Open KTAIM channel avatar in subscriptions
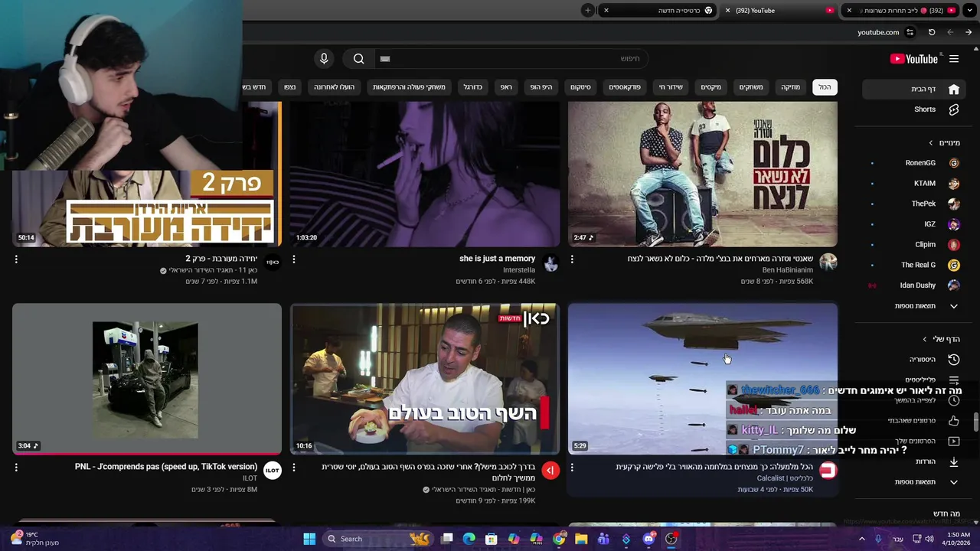Screen dimensions: 980x551 point(954,184)
